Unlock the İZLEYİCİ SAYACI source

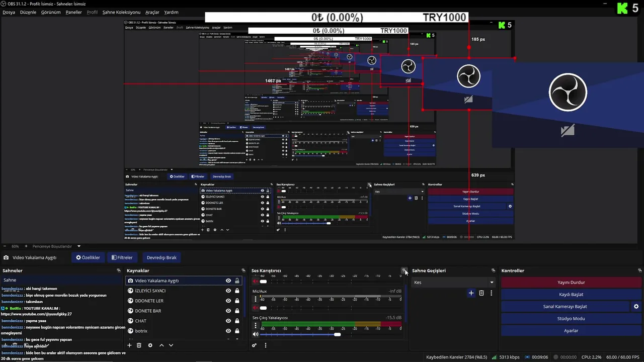[237, 291]
